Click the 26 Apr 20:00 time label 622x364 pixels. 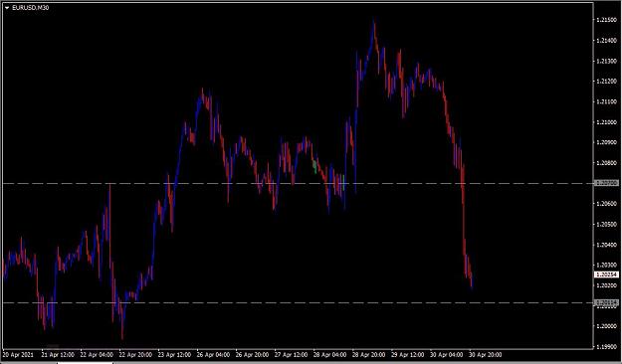(252, 354)
